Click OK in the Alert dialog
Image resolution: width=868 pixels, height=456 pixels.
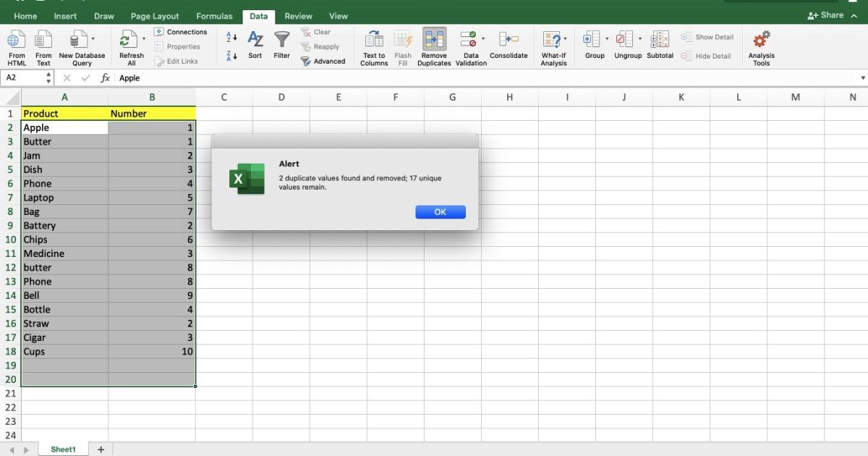click(441, 212)
